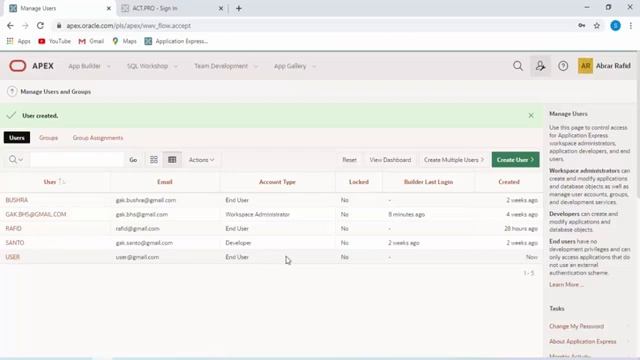This screenshot has width=640, height=360.
Task: Bookmark this page with star icon
Action: click(x=597, y=26)
